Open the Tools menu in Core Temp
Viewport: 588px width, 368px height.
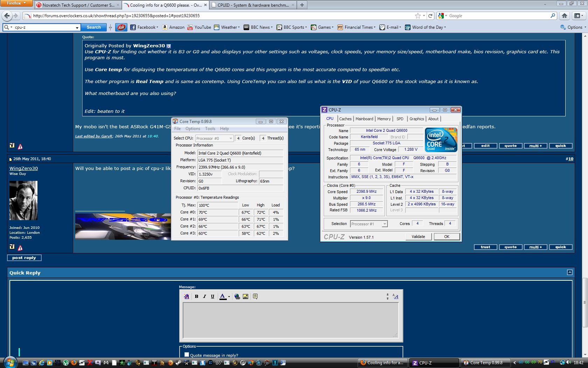pyautogui.click(x=210, y=129)
